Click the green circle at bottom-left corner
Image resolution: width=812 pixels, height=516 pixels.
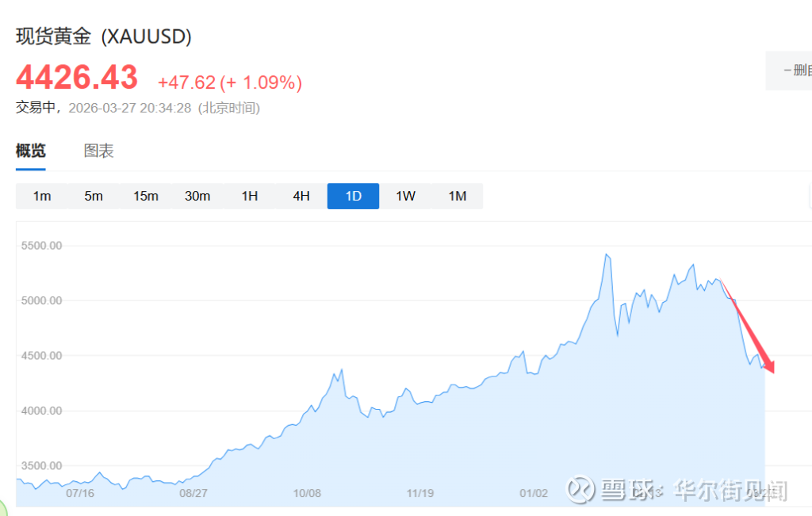point(3,510)
